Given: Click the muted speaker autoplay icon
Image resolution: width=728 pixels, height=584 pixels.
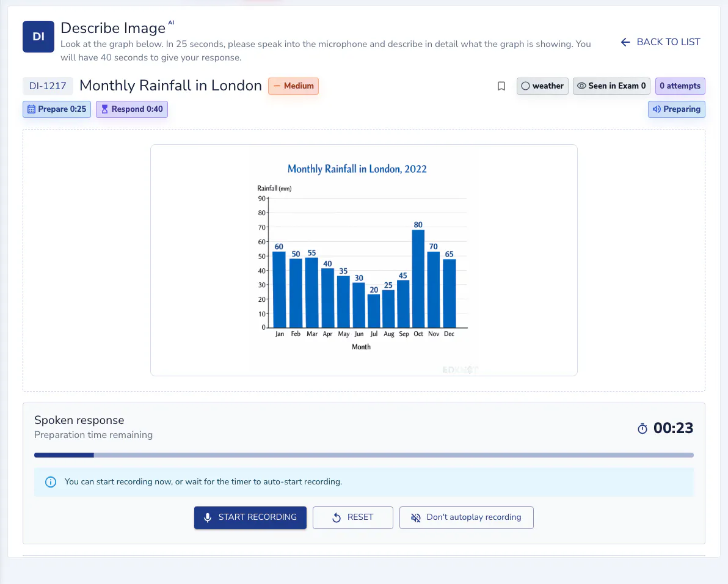Looking at the screenshot, I should [415, 517].
